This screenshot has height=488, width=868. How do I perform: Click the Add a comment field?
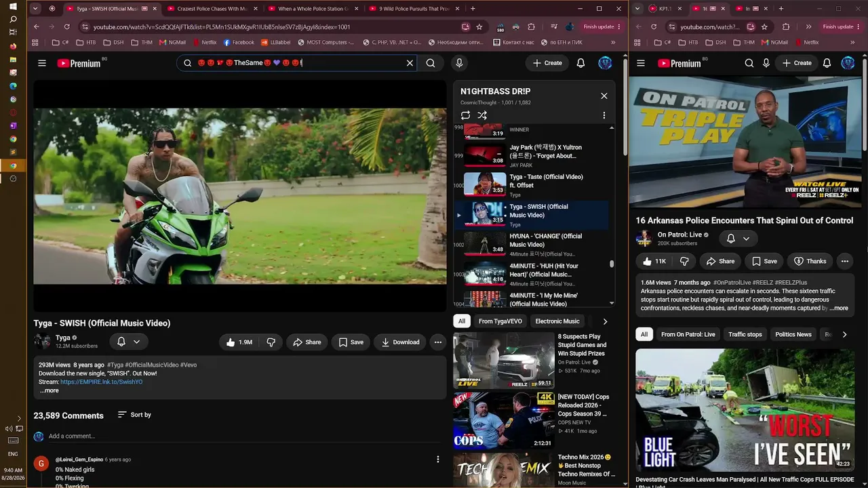[244, 436]
